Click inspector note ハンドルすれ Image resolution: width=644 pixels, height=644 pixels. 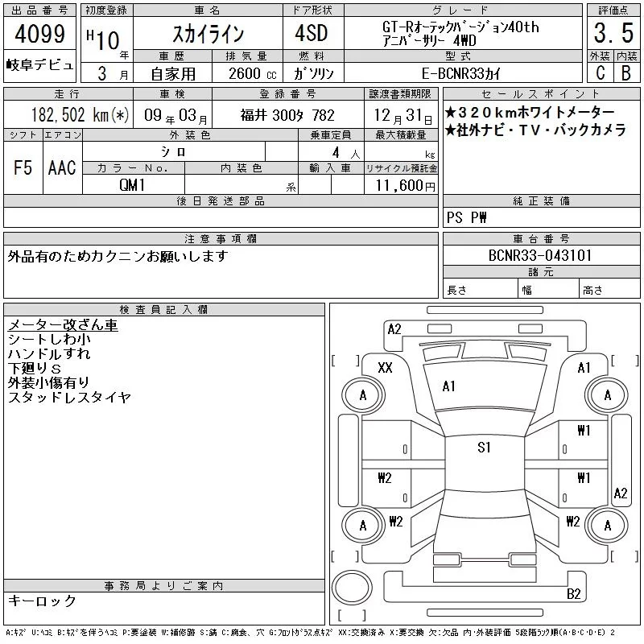(49, 353)
